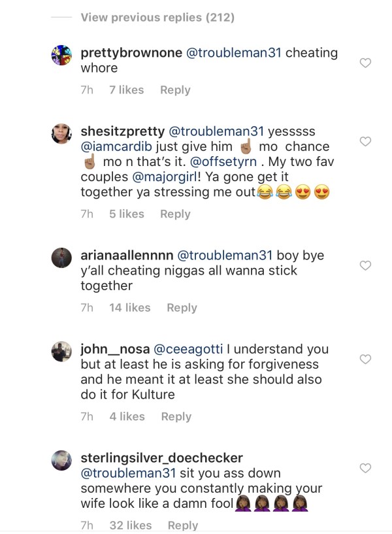The height and width of the screenshot is (534, 392).
Task: Like prettybrownone's comment with the heart
Action: click(366, 63)
